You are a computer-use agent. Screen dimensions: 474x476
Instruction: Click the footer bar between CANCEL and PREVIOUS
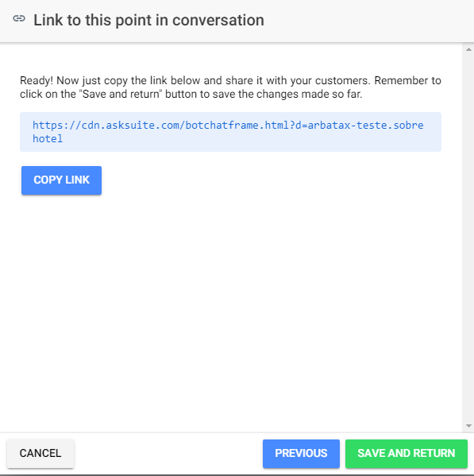[x=168, y=453]
